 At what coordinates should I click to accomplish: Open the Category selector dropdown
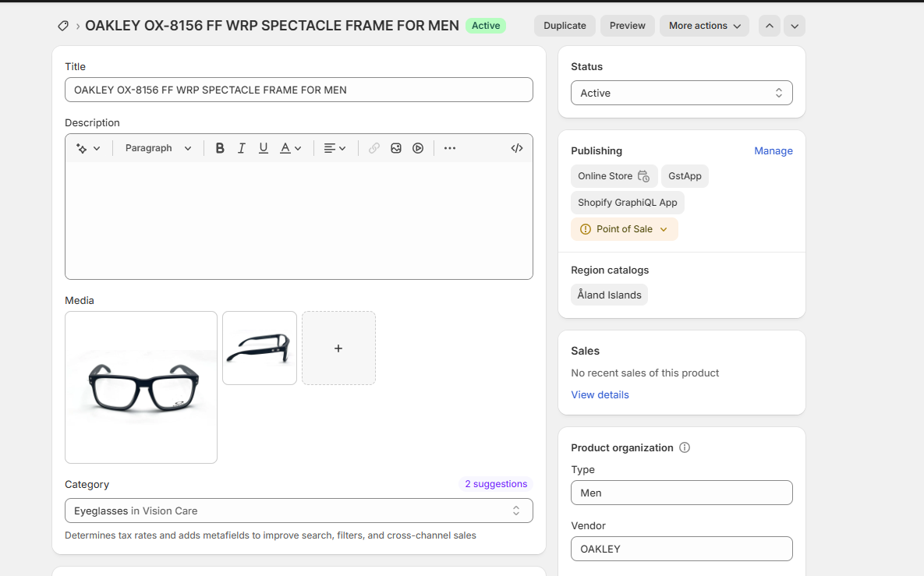click(299, 511)
